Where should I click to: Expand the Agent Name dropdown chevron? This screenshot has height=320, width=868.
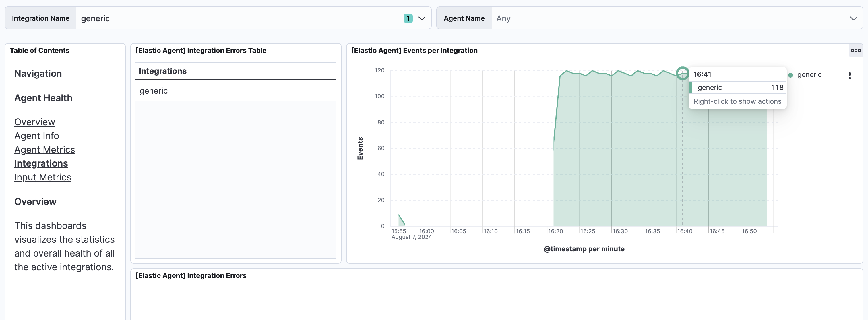point(853,18)
